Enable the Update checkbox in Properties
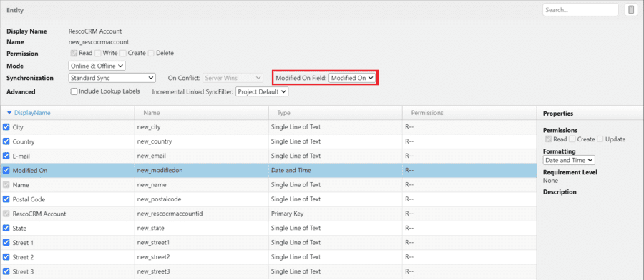 600,139
